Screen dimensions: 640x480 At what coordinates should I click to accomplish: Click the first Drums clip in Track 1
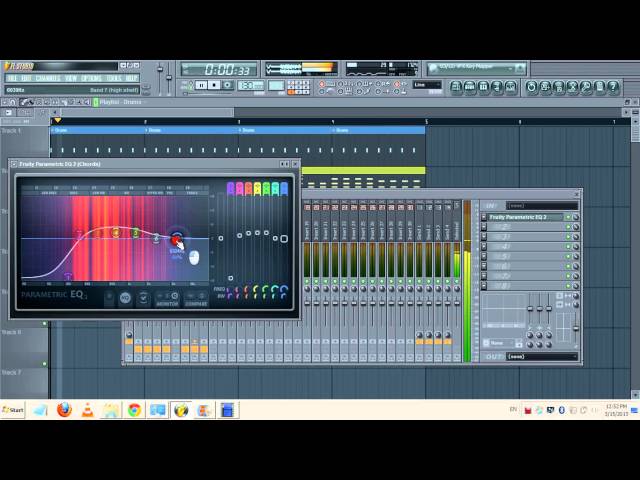pos(98,130)
